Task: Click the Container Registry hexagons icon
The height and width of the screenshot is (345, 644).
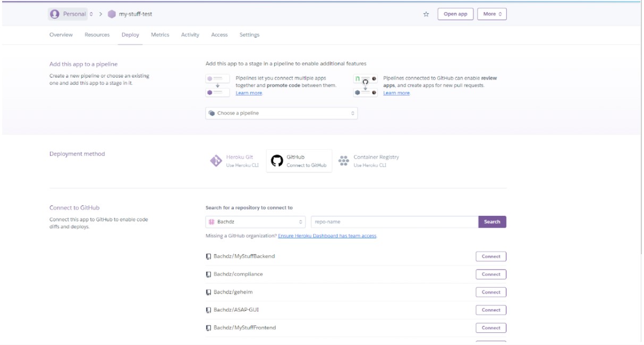Action: pyautogui.click(x=344, y=161)
